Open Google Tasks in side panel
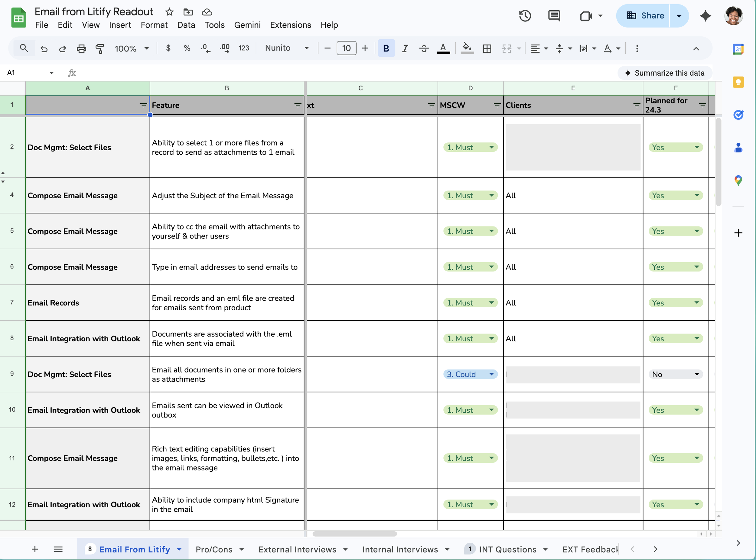 738,115
